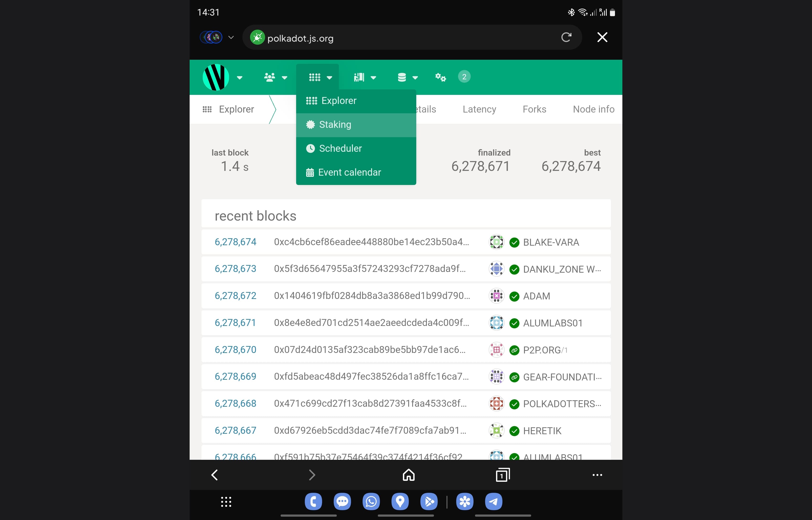
Task: Reload the polkadot.js.org page
Action: (566, 37)
